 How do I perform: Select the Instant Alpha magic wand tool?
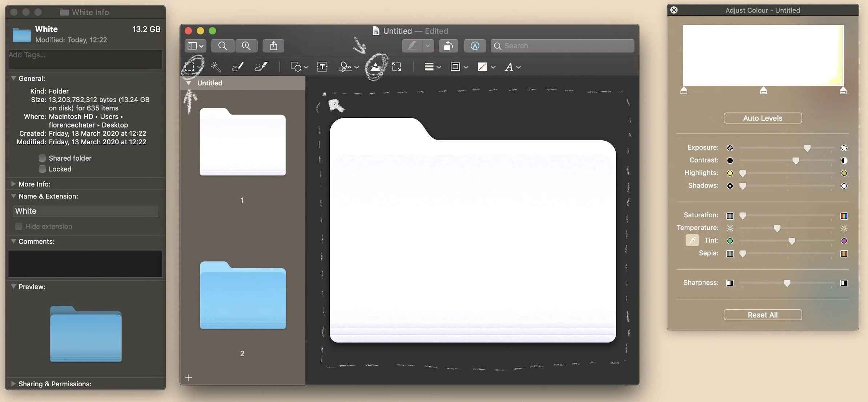click(x=215, y=67)
